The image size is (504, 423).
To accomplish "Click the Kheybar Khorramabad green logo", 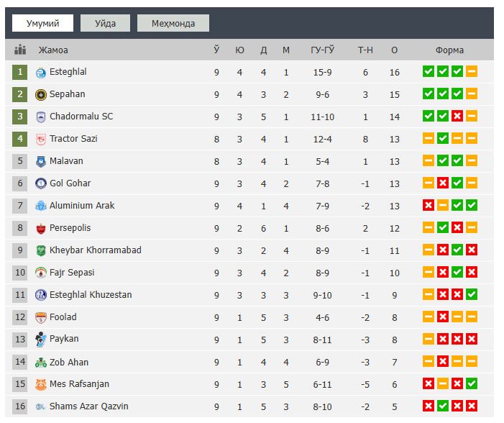I will 41,250.
